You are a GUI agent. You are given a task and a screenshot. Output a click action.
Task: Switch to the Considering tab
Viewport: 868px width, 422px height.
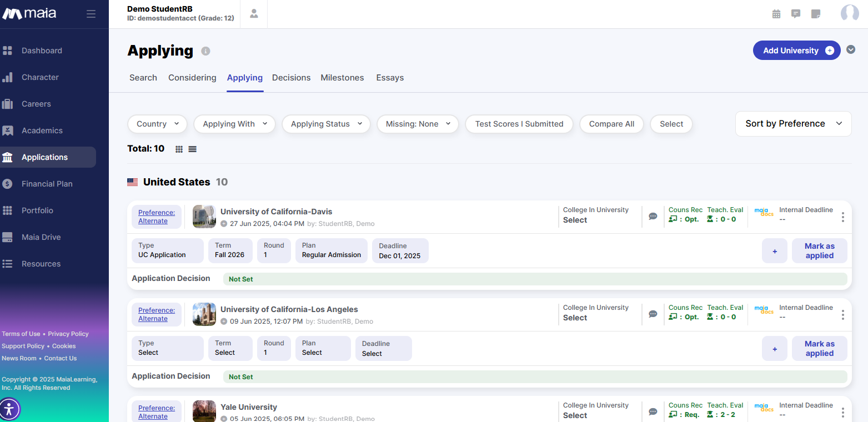pos(192,78)
